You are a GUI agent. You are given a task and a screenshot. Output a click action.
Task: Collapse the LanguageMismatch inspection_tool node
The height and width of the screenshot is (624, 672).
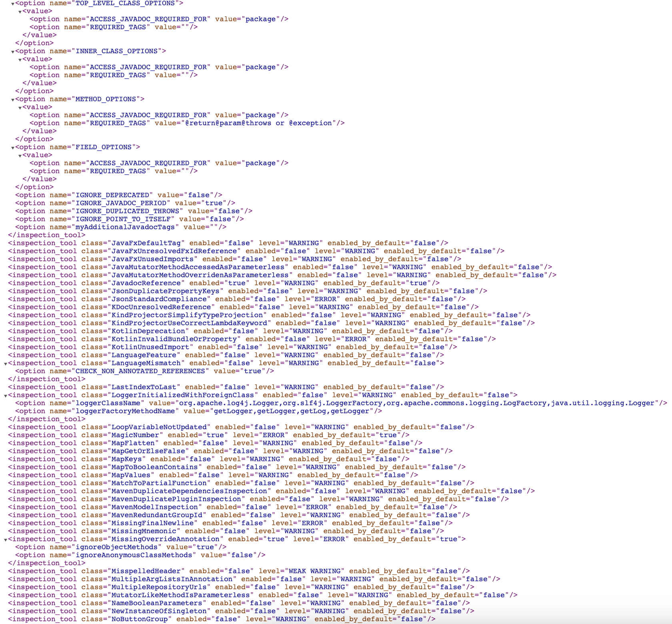(6, 364)
